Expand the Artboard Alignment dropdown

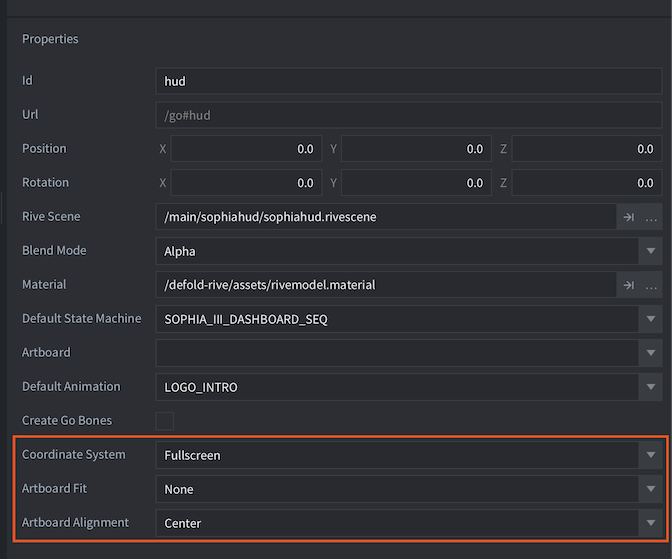click(652, 523)
